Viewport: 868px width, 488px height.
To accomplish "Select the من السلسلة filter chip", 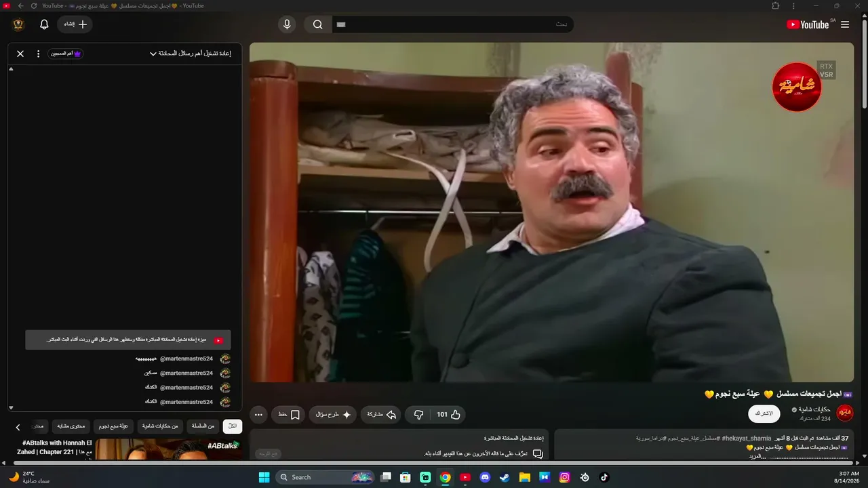I will pos(203,426).
